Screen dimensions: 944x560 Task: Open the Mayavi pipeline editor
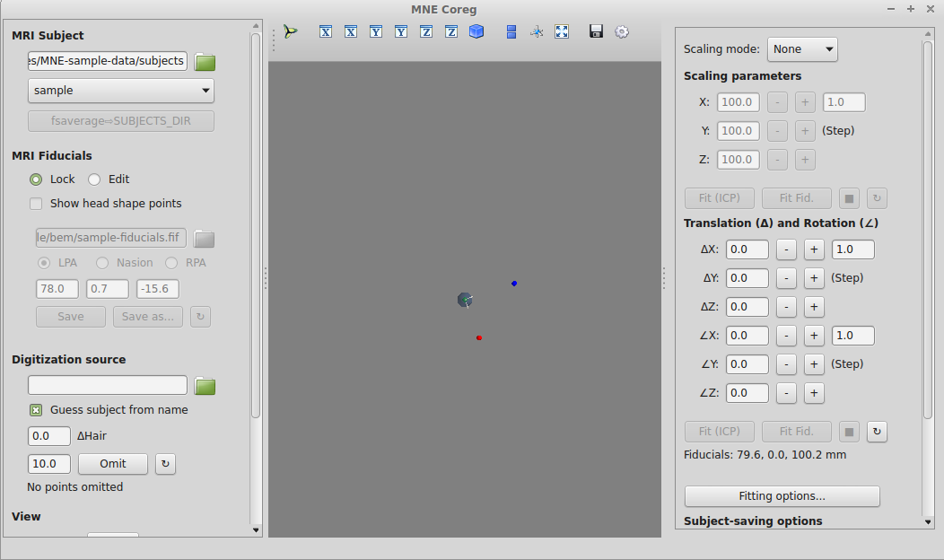click(290, 31)
